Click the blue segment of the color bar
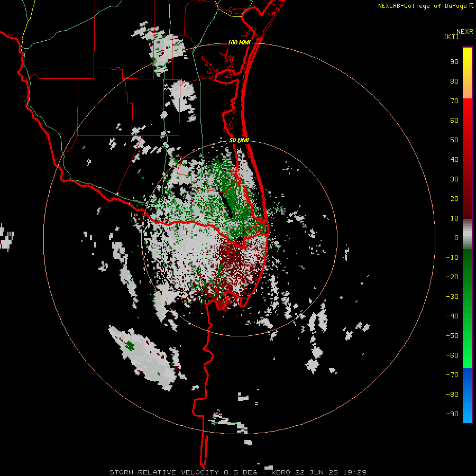The width and height of the screenshot is (476, 476). coord(467,396)
